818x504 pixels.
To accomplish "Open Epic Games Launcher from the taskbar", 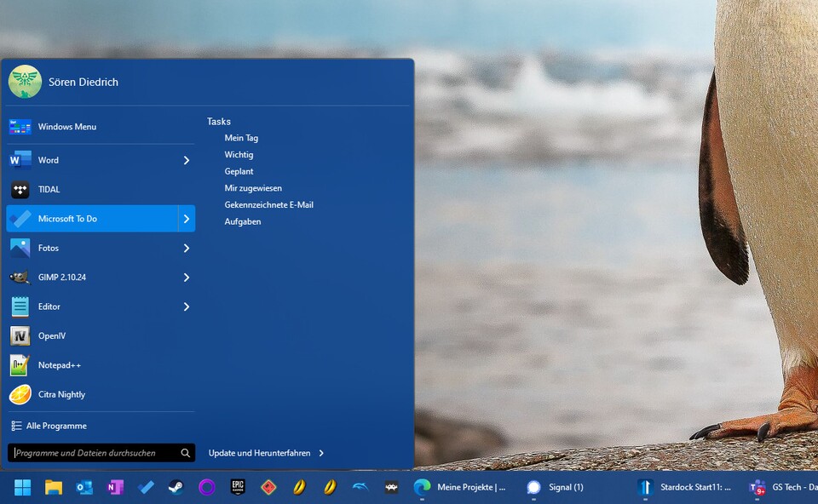I will point(237,487).
